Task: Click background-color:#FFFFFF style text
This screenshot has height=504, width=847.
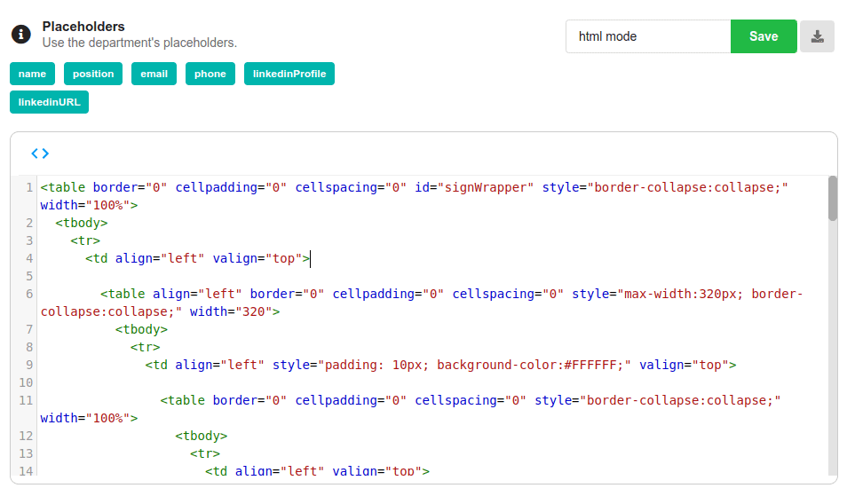Action: click(x=530, y=366)
